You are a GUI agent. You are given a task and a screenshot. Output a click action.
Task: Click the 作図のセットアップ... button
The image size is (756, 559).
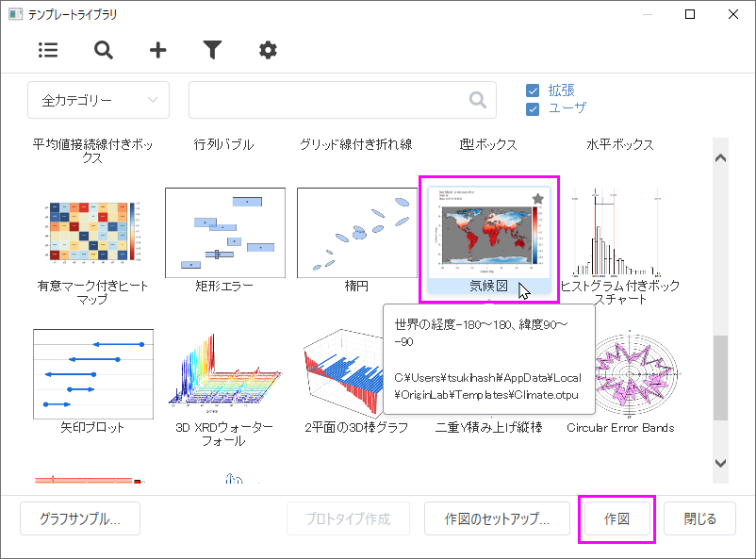[497, 518]
